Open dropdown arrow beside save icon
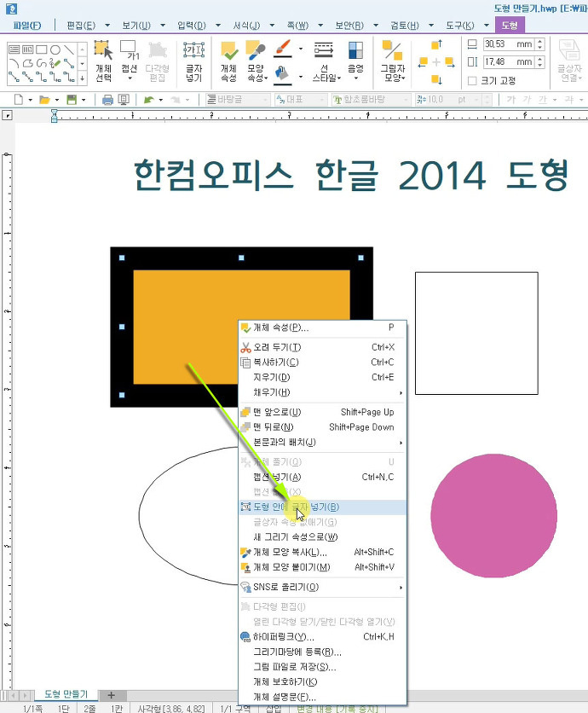This screenshot has height=713, width=588. point(84,99)
